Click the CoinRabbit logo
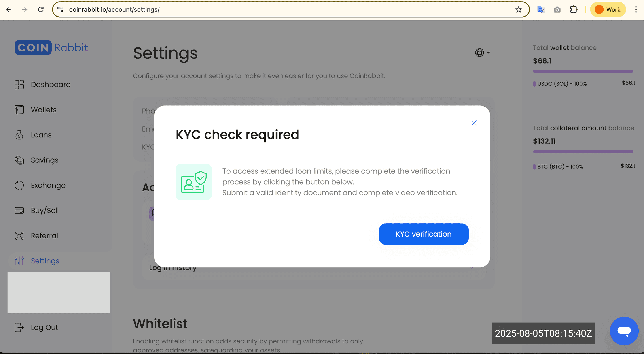The image size is (644, 354). [51, 47]
